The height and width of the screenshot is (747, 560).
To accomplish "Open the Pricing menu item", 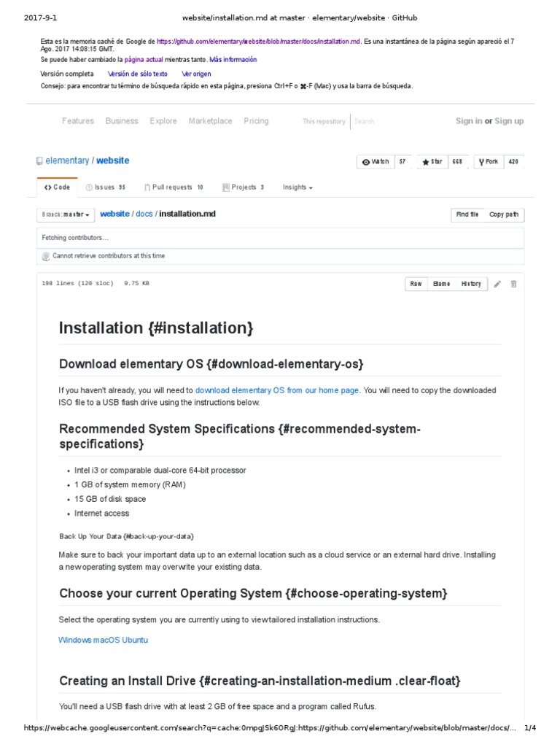I will coord(256,121).
